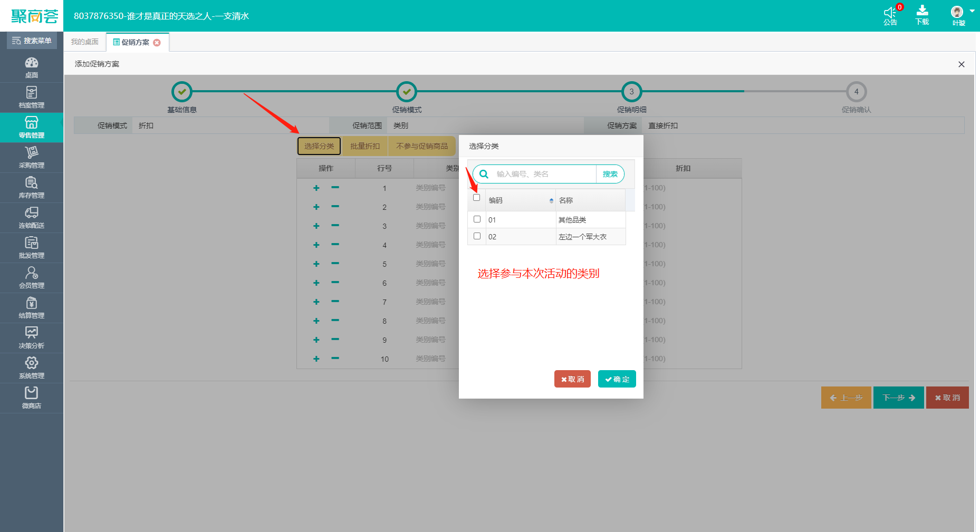Sort by 编码 column arrow
This screenshot has height=532, width=980.
[x=551, y=200]
